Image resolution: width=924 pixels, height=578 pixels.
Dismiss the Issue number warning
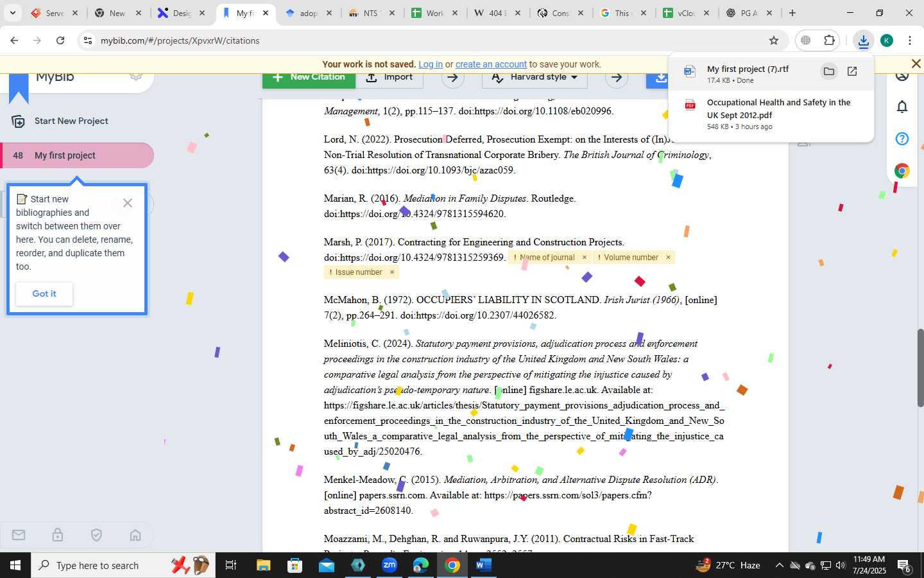(392, 272)
